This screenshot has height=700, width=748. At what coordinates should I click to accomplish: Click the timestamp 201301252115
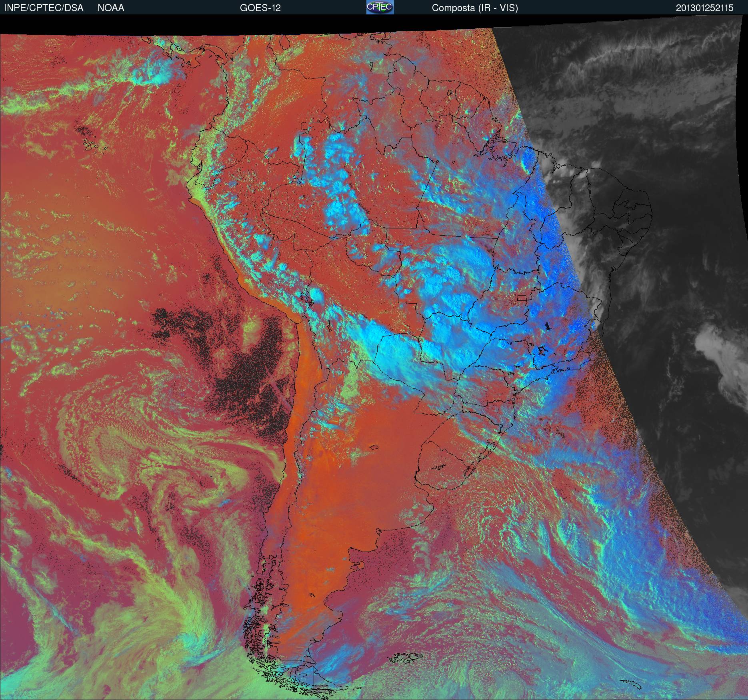click(704, 8)
